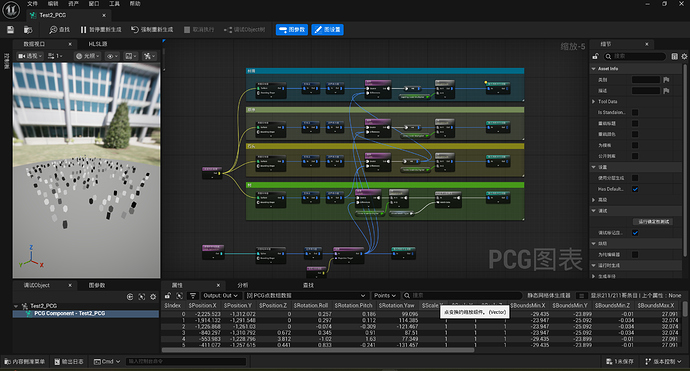Expand the 高级 advanced section

pyautogui.click(x=594, y=200)
